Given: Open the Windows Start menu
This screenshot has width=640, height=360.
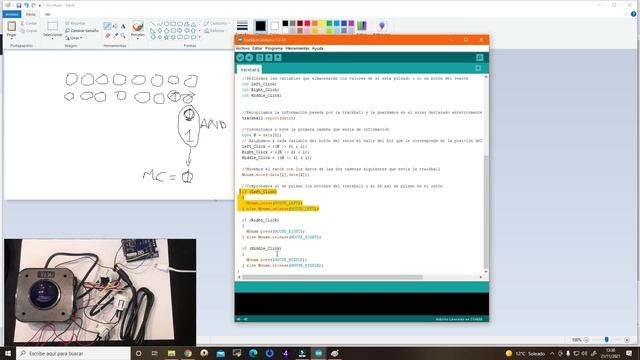Looking at the screenshot, I should click(8, 353).
